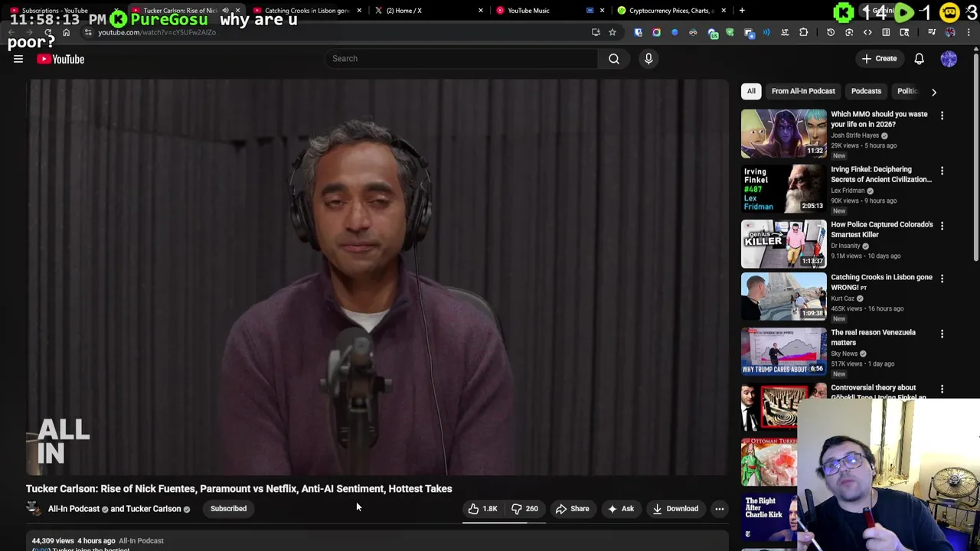This screenshot has width=980, height=551.
Task: Close the Home / X tab
Action: pyautogui.click(x=481, y=11)
